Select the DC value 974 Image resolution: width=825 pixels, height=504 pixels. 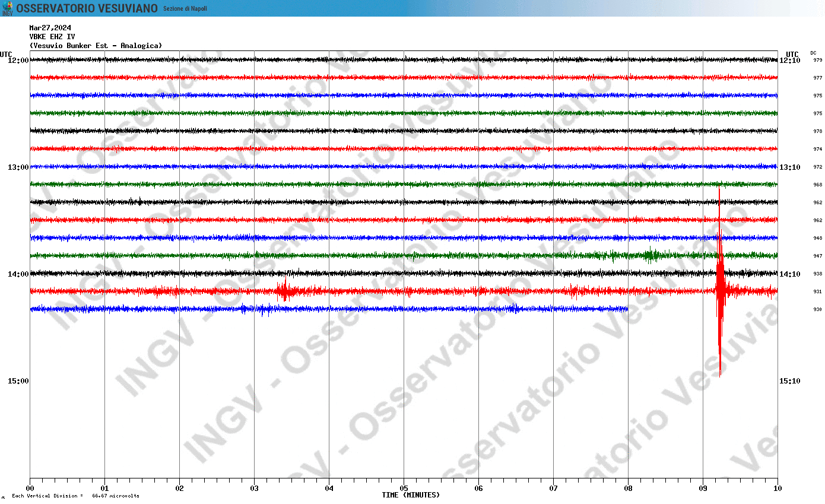click(817, 149)
